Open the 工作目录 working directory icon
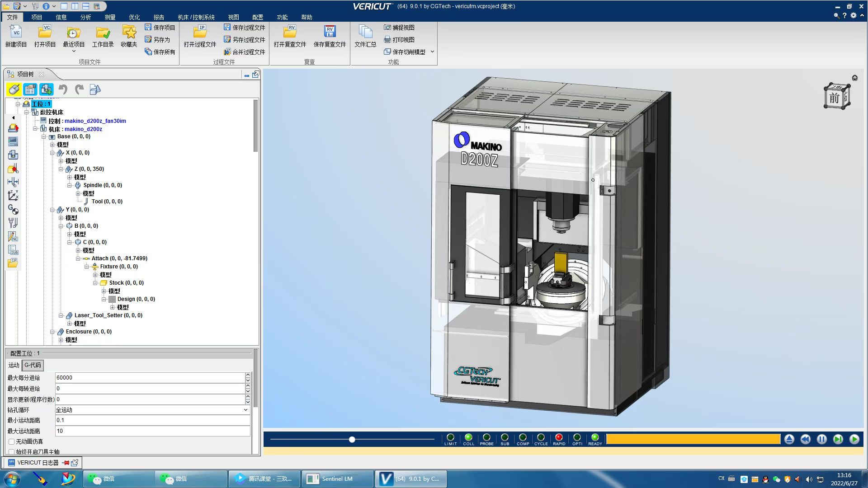868x488 pixels. (x=103, y=33)
